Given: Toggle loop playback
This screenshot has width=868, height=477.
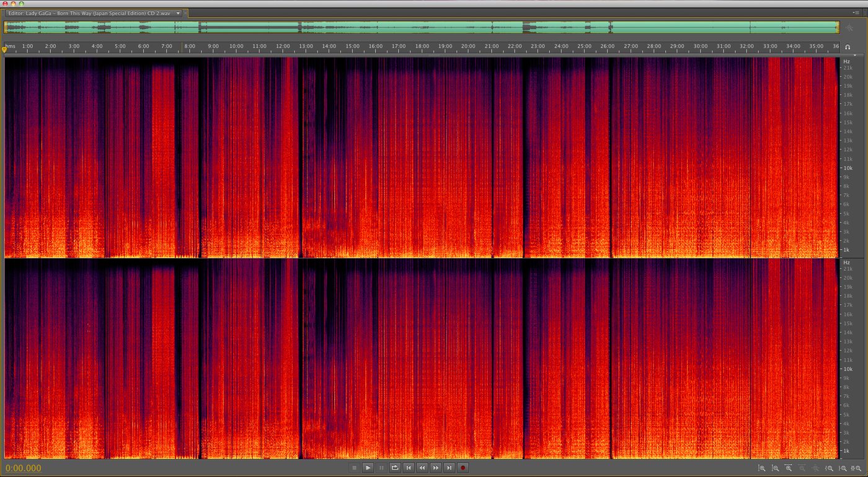Looking at the screenshot, I should pyautogui.click(x=394, y=468).
